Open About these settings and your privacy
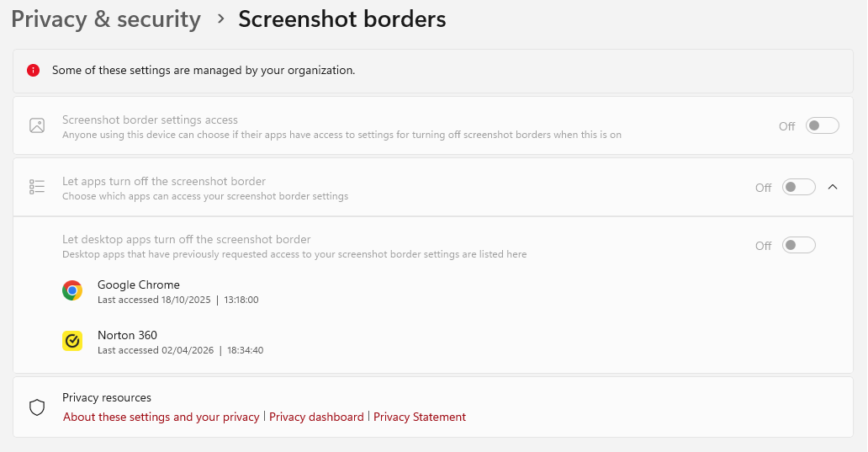 tap(161, 417)
